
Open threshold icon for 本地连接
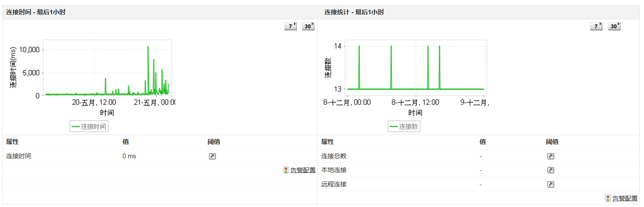pos(550,170)
